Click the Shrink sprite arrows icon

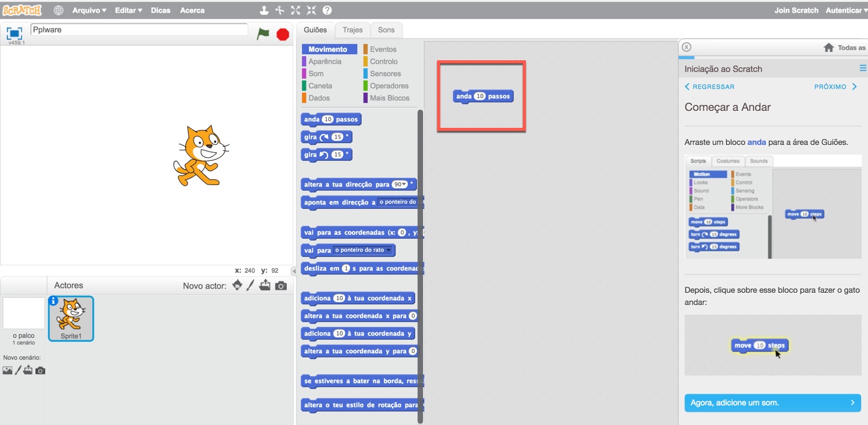tap(311, 10)
